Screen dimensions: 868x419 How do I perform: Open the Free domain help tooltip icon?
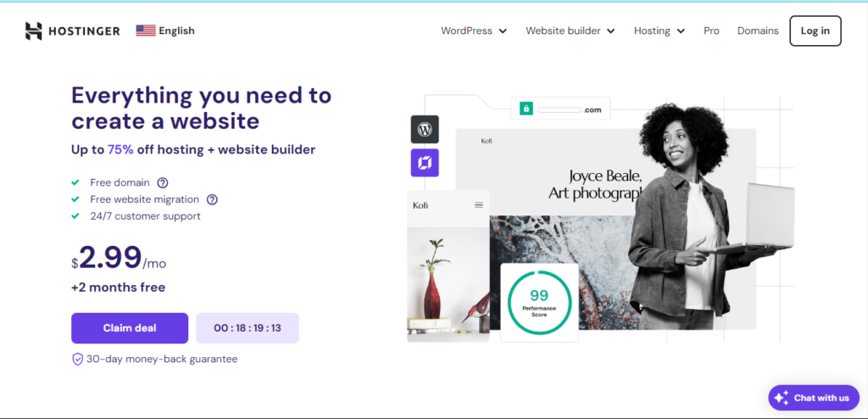[x=162, y=182]
